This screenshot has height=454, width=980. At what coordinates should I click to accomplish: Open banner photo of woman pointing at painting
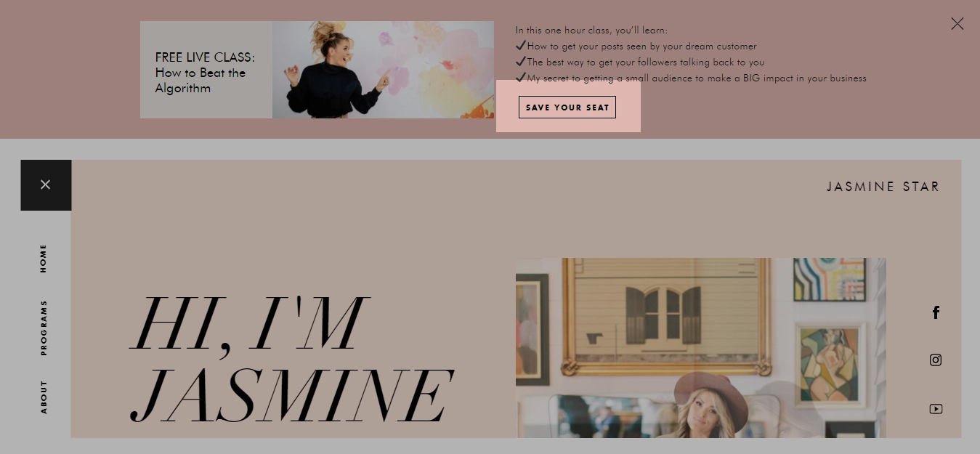click(x=383, y=70)
